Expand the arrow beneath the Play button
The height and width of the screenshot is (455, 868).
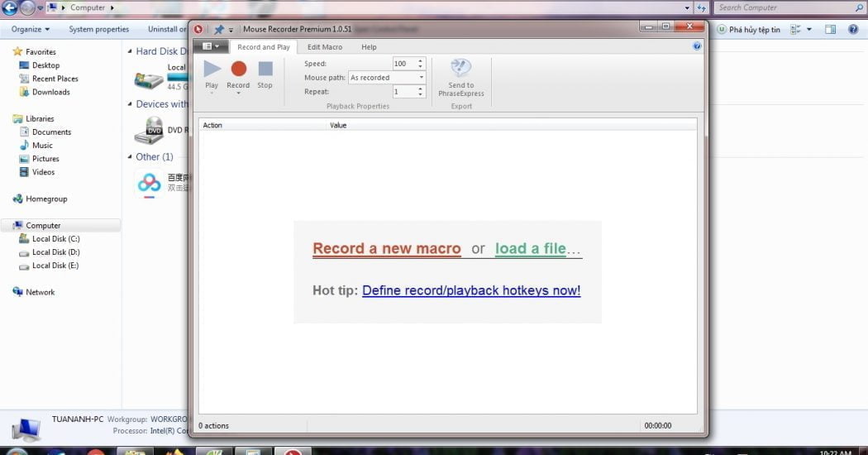212,93
